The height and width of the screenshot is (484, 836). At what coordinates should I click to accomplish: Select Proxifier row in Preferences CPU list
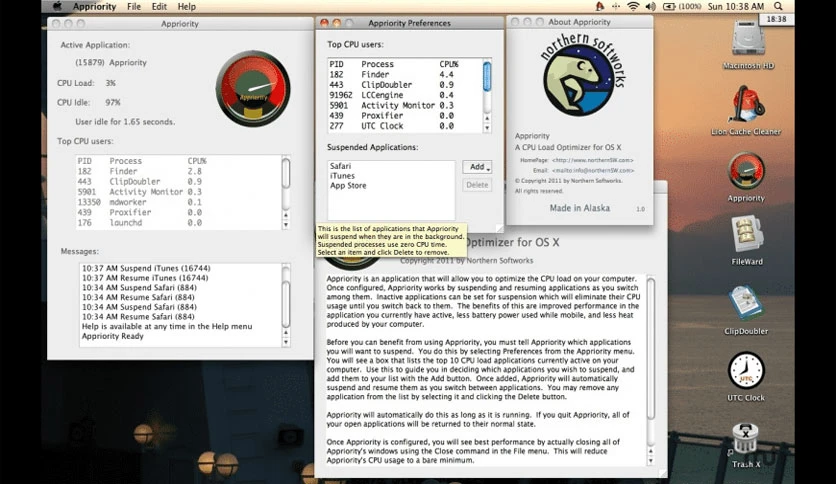click(x=405, y=116)
